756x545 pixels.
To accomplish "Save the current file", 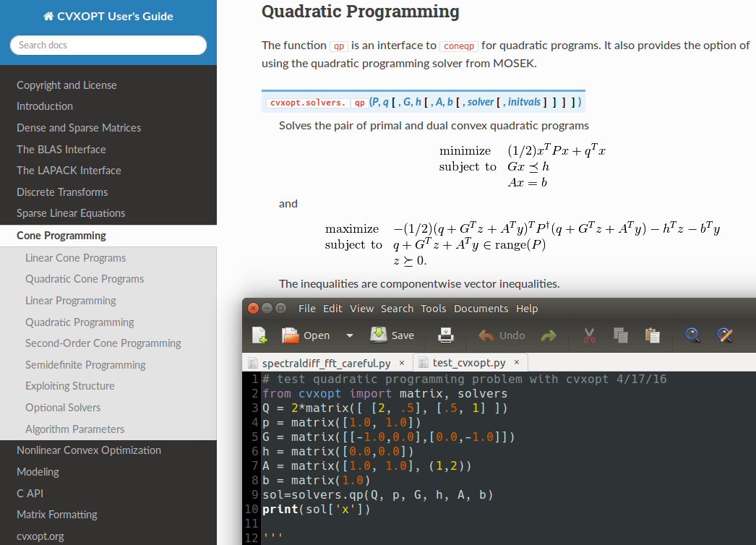I will pyautogui.click(x=392, y=335).
